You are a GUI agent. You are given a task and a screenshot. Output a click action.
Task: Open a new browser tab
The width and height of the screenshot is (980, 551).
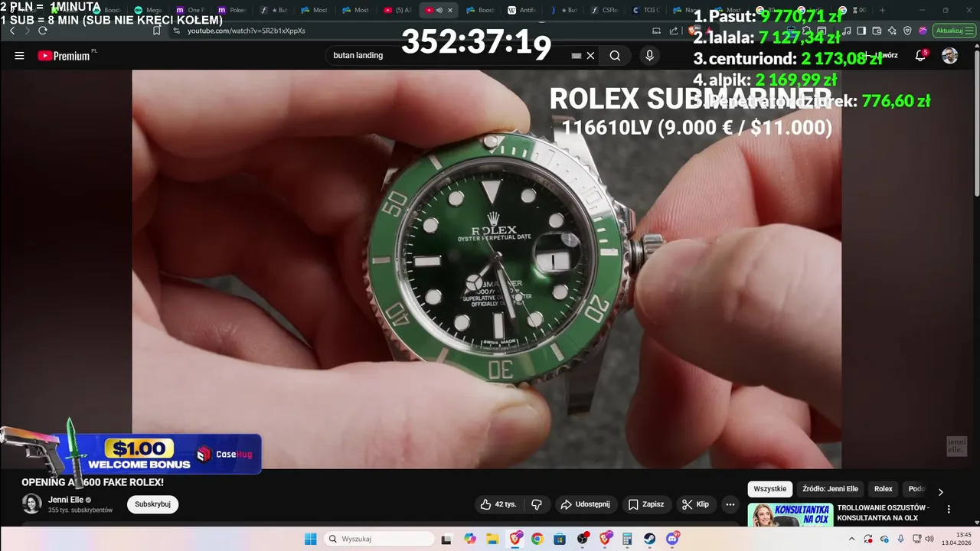(x=882, y=10)
